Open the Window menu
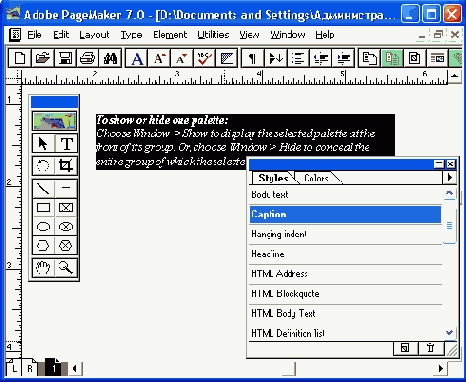Screen dimensions: 466x382 [288, 35]
